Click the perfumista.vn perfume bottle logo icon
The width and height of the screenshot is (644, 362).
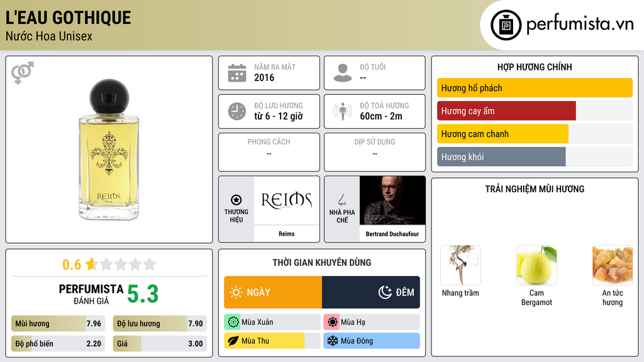pos(506,25)
